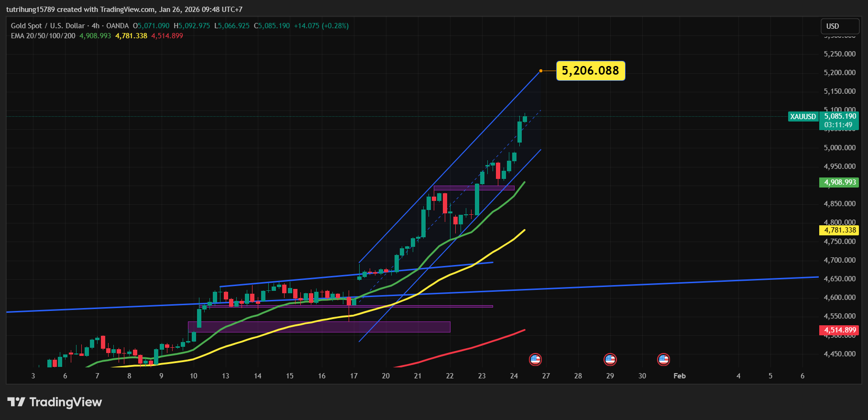The width and height of the screenshot is (868, 420).
Task: Click the TradingView logo at bottom left
Action: (x=55, y=402)
